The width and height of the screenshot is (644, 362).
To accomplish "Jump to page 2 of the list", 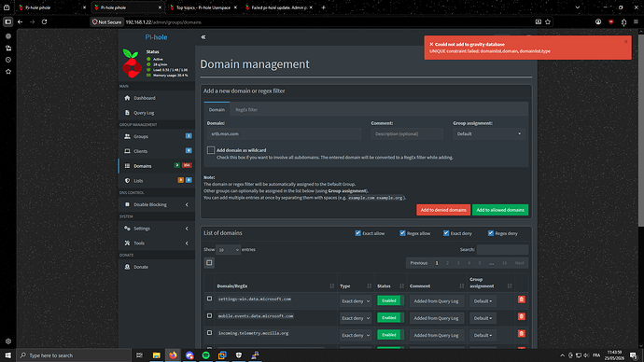I will coord(447,263).
